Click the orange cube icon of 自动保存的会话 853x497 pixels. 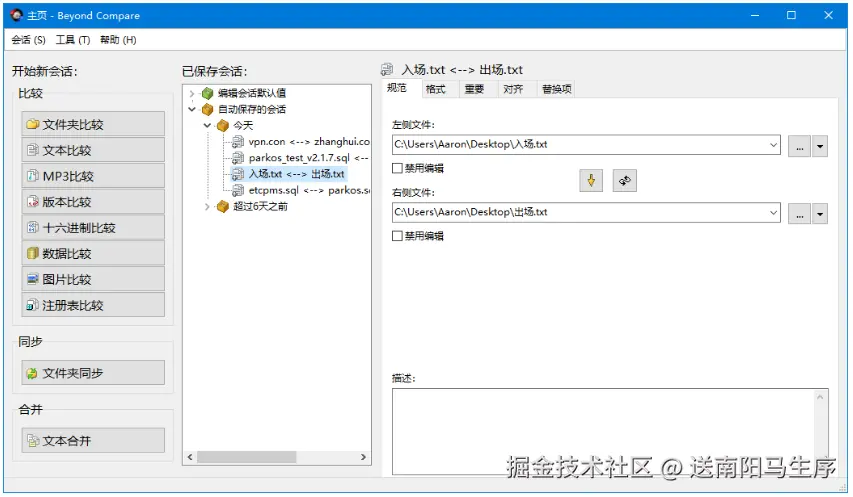point(207,109)
